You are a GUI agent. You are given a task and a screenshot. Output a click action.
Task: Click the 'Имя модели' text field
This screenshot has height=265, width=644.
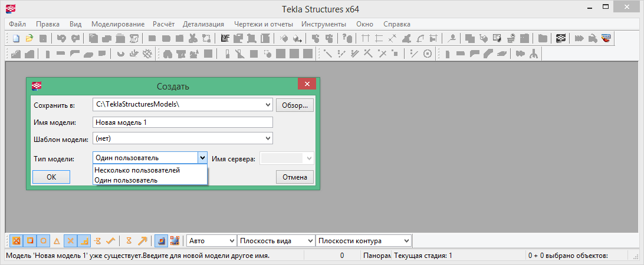click(x=183, y=122)
